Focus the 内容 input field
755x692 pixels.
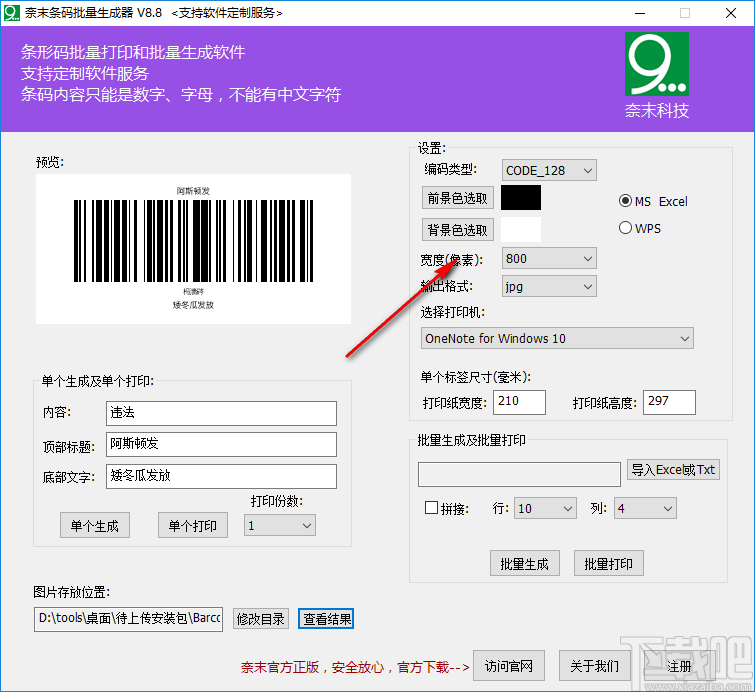[x=221, y=413]
